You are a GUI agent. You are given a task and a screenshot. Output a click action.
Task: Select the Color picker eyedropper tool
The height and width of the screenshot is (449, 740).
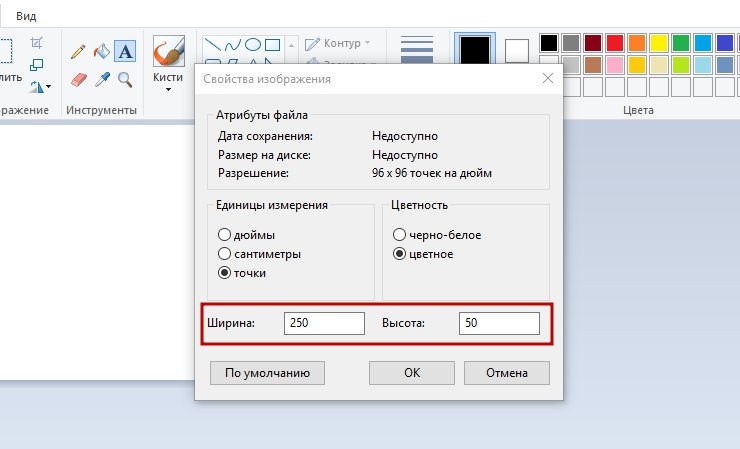click(101, 79)
